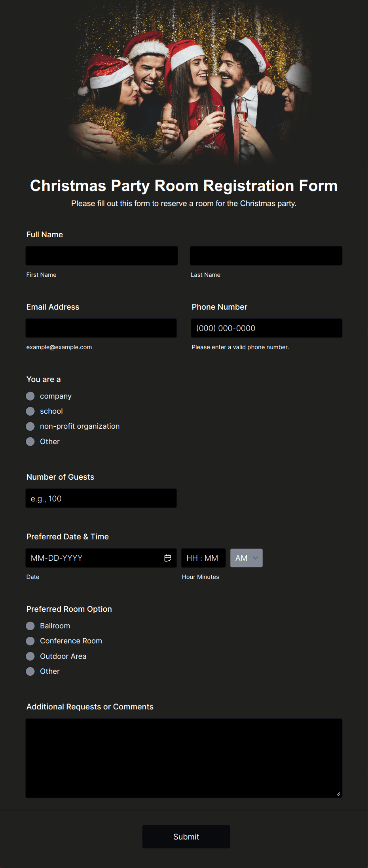The image size is (368, 868).
Task: Click the Phone Number field
Action: (x=267, y=328)
